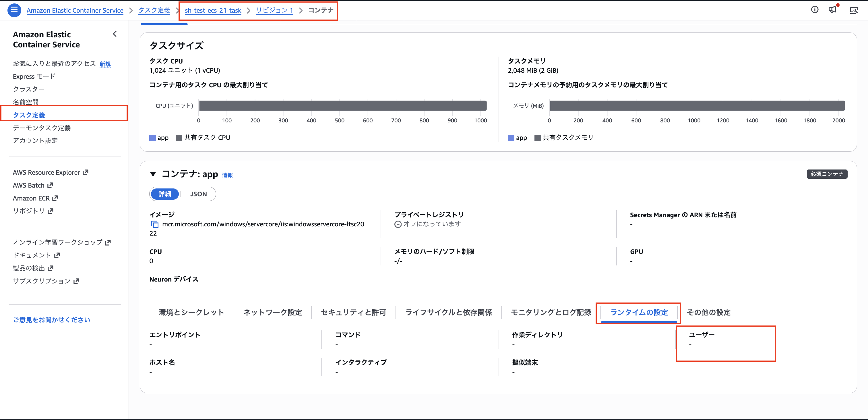Open the 情報 link next to app
The width and height of the screenshot is (868, 420).
(227, 175)
